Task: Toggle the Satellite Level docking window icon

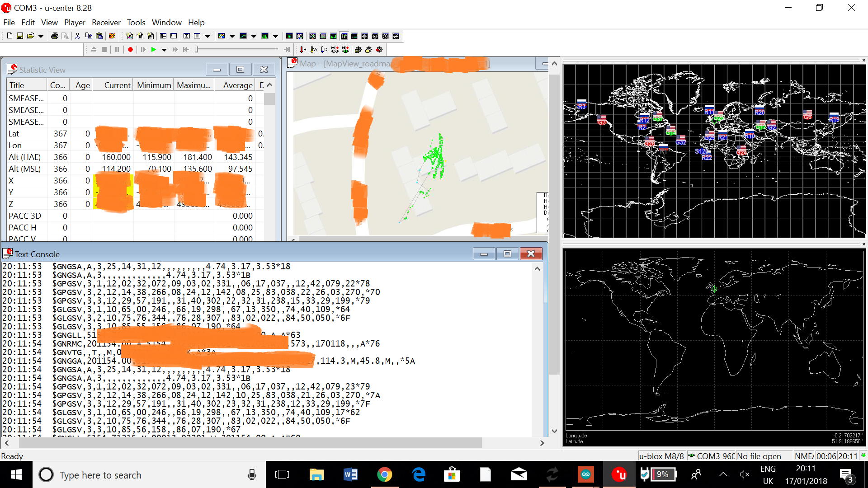Action: [x=333, y=36]
